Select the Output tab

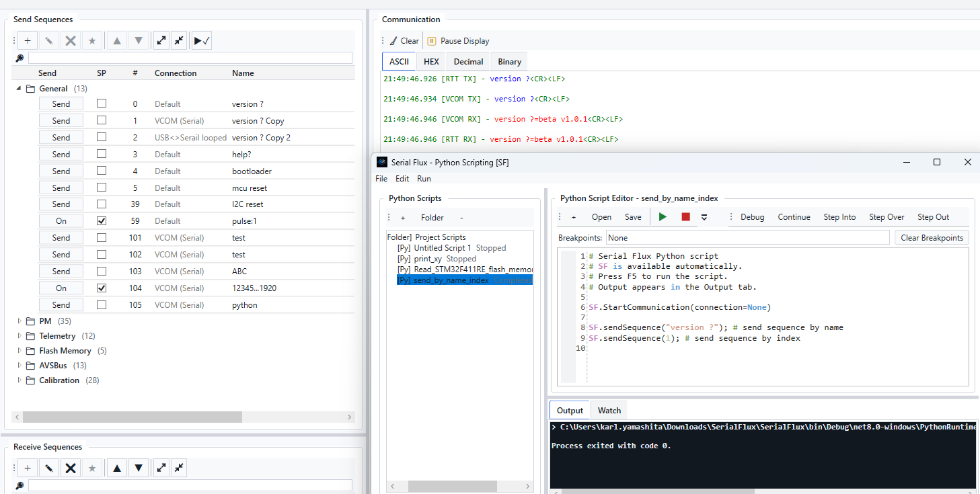tap(570, 410)
